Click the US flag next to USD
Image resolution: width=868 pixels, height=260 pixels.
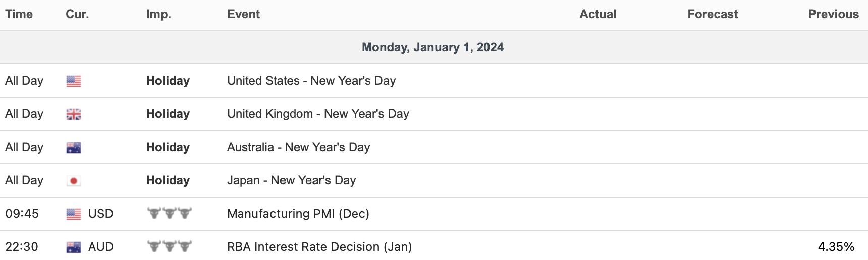tap(74, 214)
